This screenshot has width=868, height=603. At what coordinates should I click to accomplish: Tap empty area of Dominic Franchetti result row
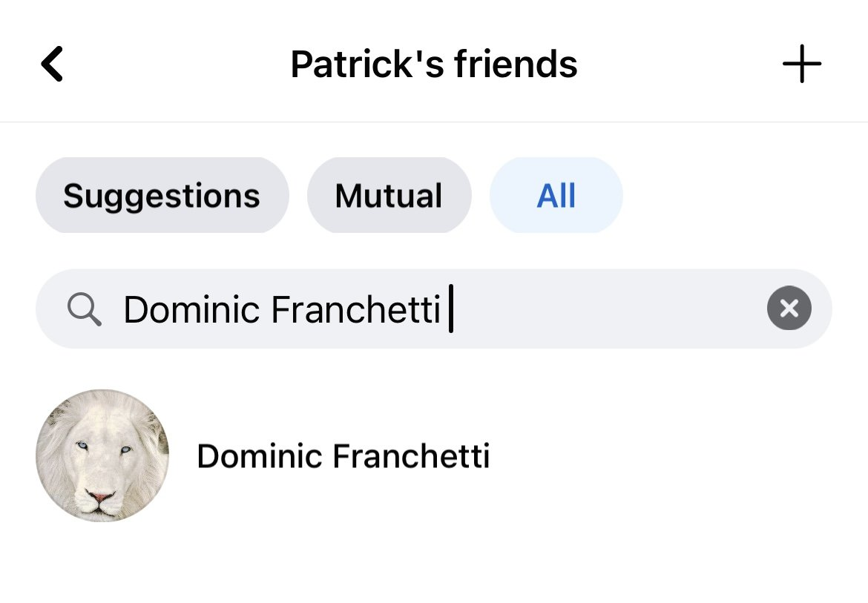coord(664,456)
